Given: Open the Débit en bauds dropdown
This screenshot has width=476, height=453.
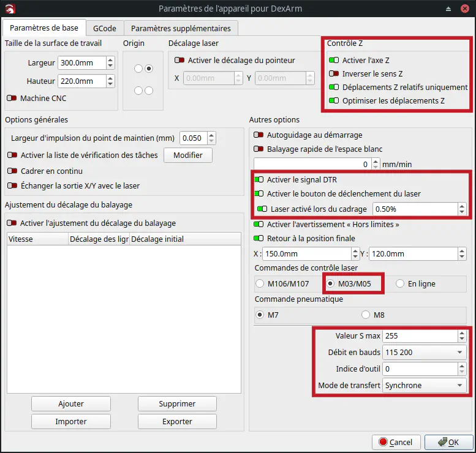Looking at the screenshot, I should [424, 352].
